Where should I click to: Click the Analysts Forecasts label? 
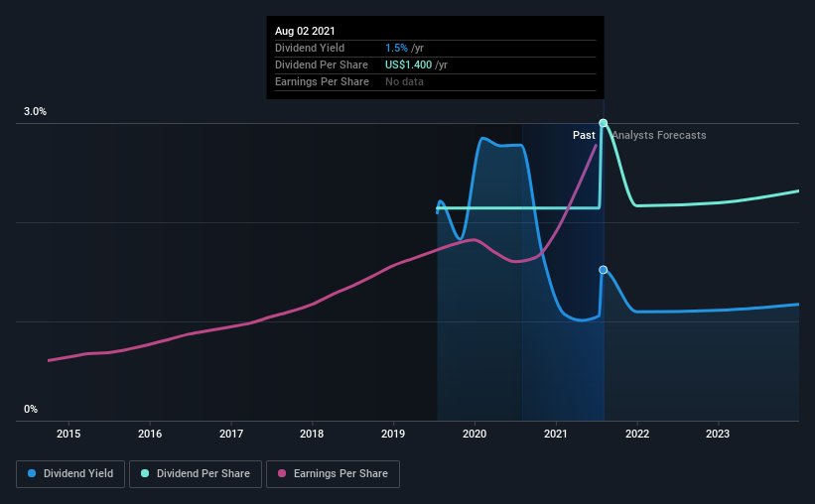[659, 135]
